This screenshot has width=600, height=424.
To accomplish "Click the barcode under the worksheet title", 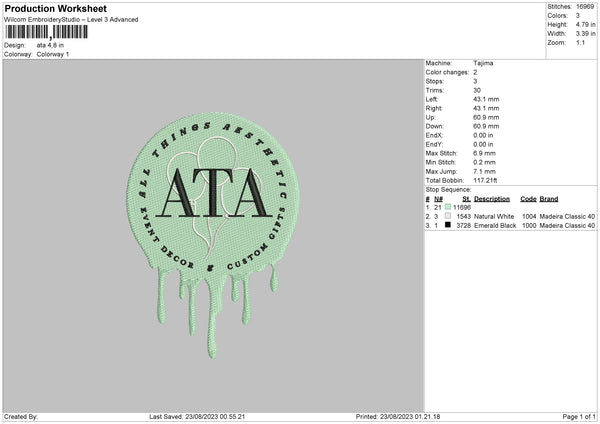I will click(x=47, y=32).
